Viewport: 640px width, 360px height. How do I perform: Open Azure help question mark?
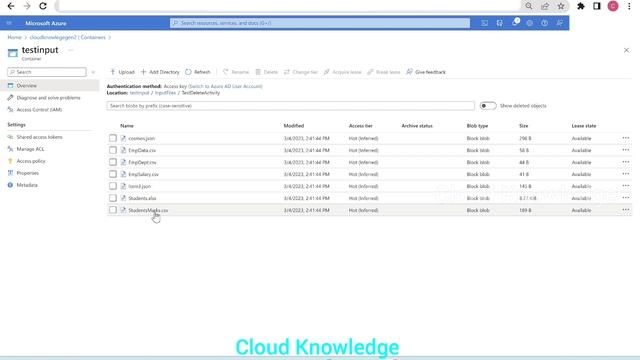point(544,23)
